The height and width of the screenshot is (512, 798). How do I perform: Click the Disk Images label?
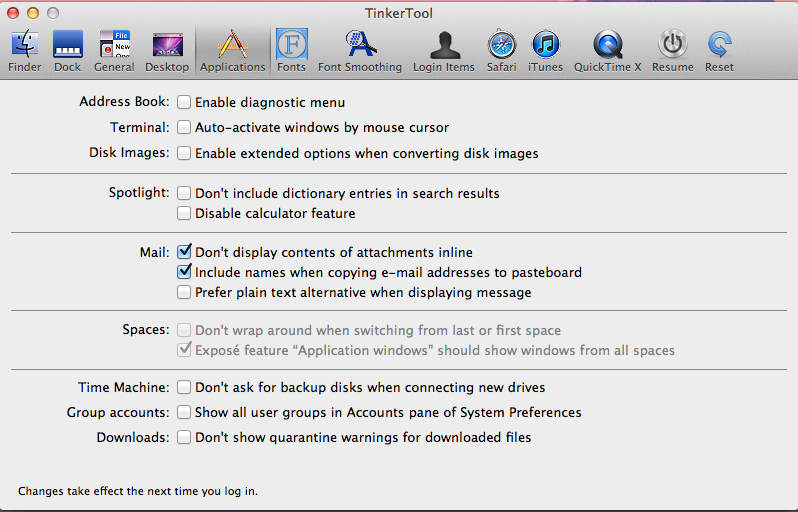(x=129, y=153)
